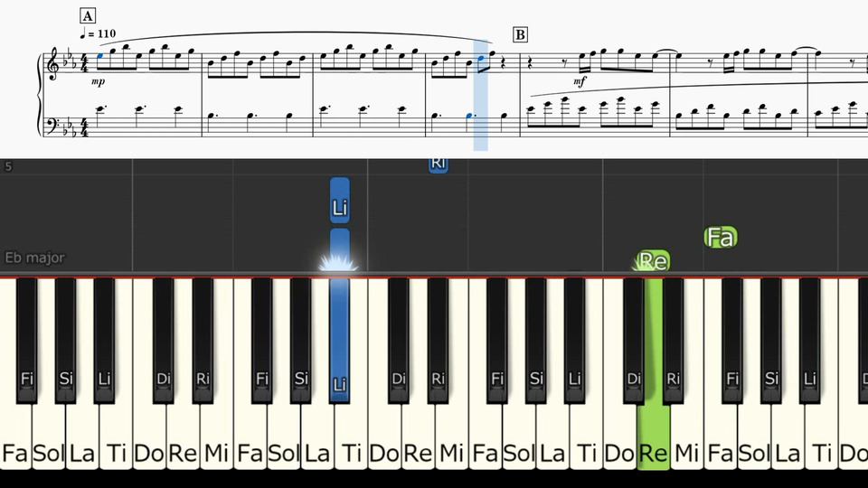The image size is (868, 488).
Task: Click the mf dynamic marking
Action: coord(580,81)
